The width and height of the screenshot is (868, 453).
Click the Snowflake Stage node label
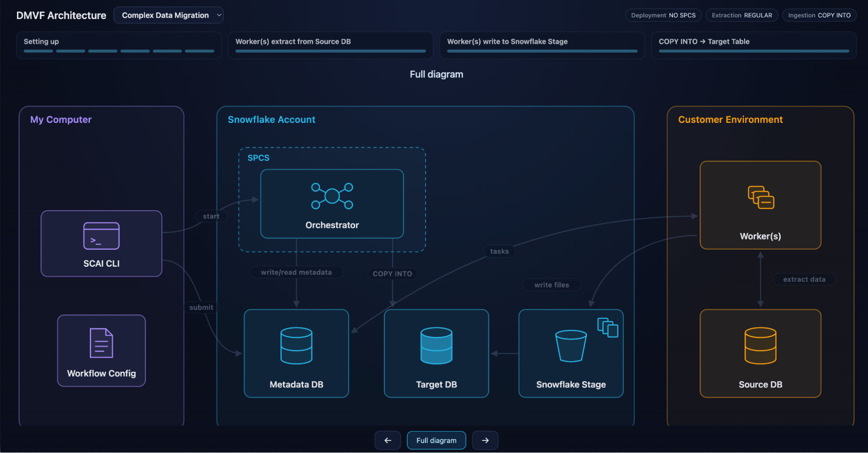point(571,384)
